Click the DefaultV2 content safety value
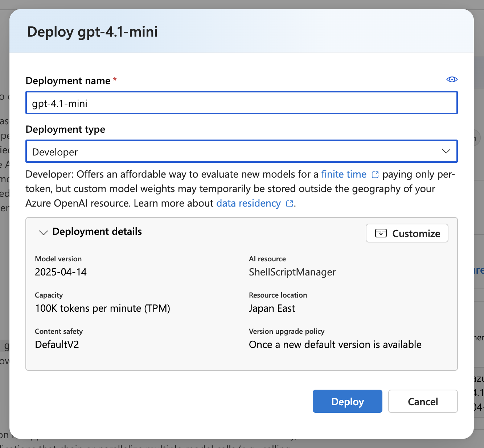 57,345
